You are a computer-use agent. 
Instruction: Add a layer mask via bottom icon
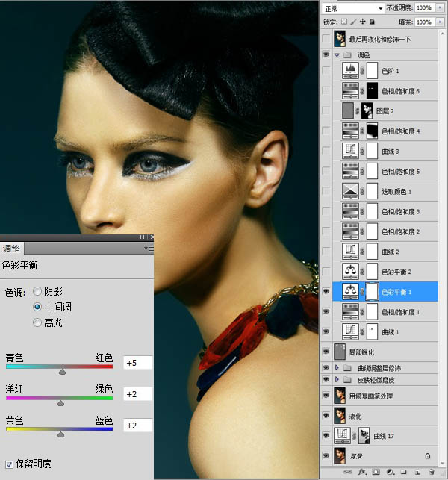(x=376, y=472)
